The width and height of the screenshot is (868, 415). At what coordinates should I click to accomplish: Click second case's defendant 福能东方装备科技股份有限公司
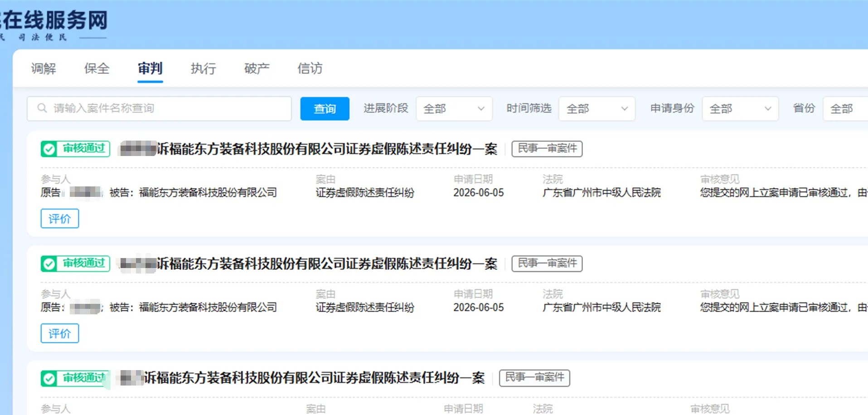pyautogui.click(x=208, y=308)
